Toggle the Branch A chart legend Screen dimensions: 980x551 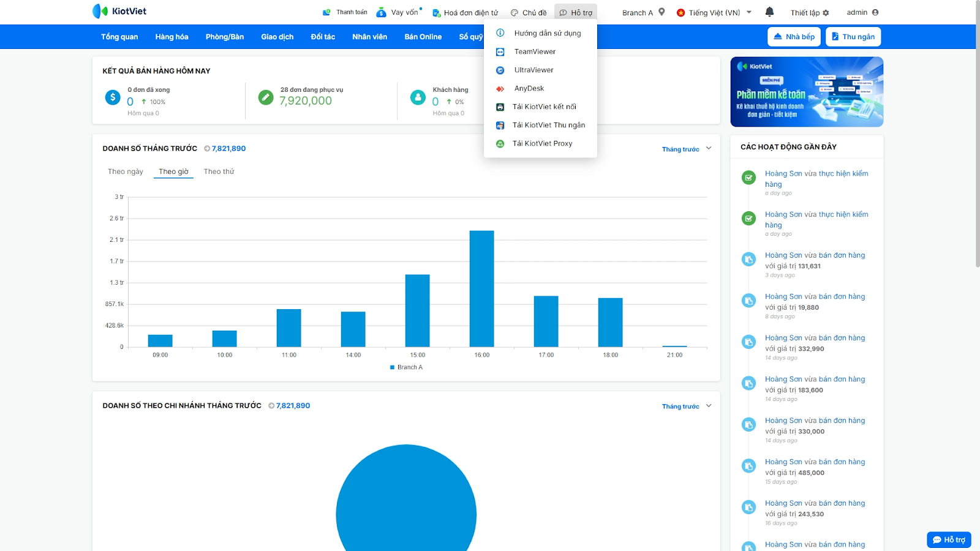pyautogui.click(x=406, y=367)
